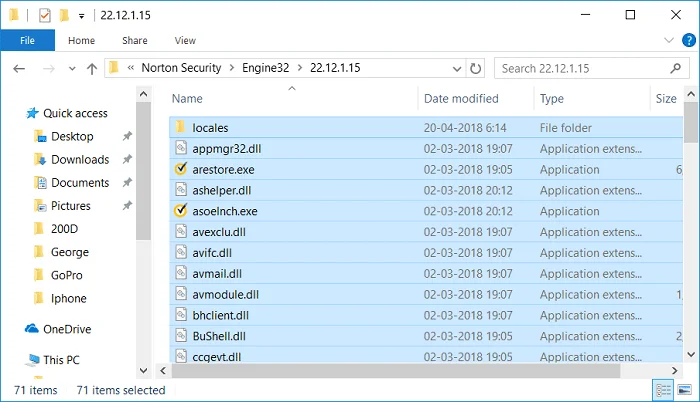
Task: Open the Iphone folder in navigation pane
Action: coord(68,299)
